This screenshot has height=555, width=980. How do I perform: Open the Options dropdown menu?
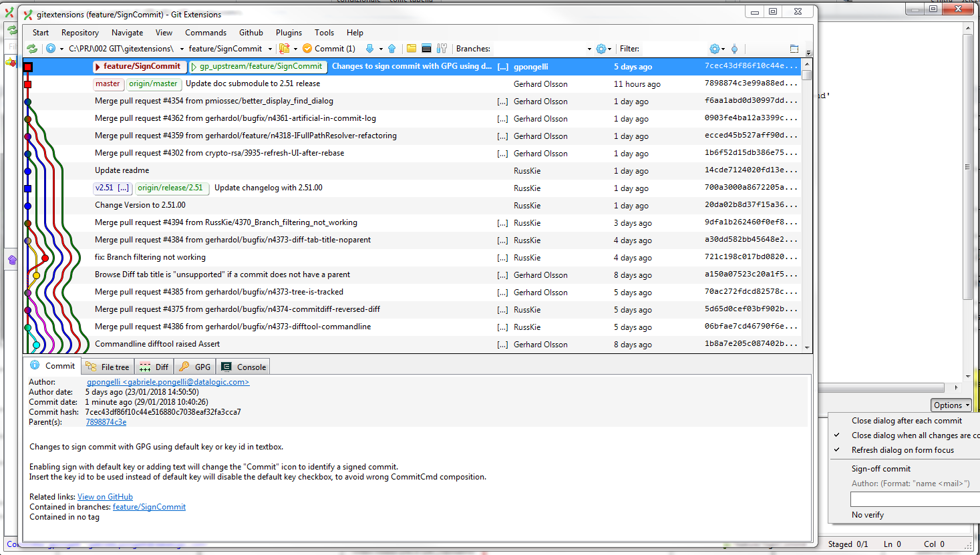[x=951, y=405]
